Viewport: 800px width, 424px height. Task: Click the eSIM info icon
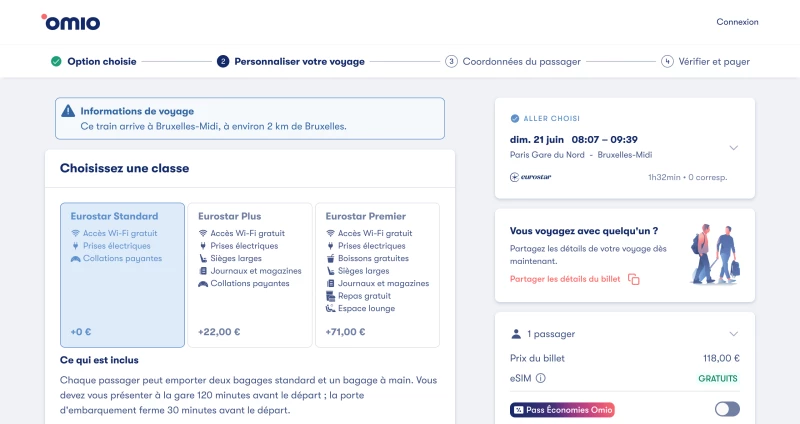point(541,379)
